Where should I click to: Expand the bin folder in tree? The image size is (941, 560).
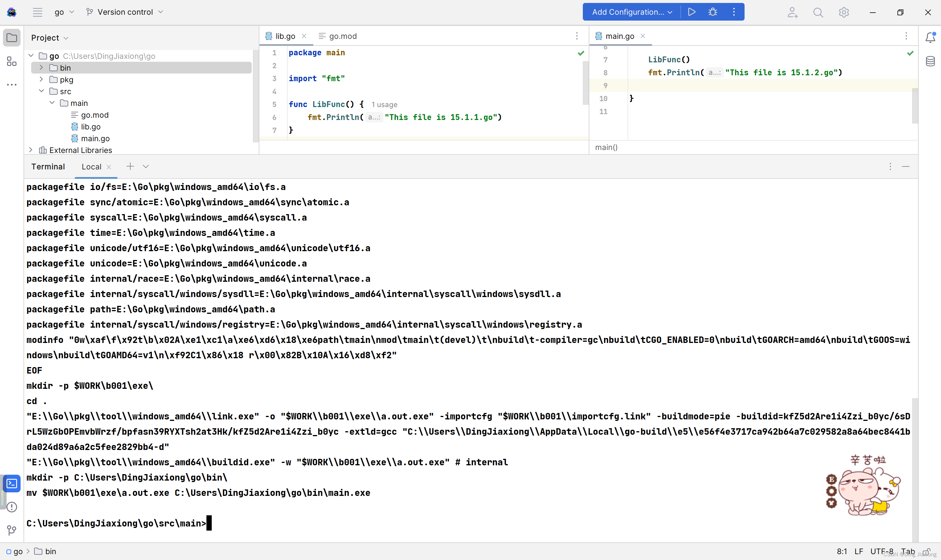point(41,68)
